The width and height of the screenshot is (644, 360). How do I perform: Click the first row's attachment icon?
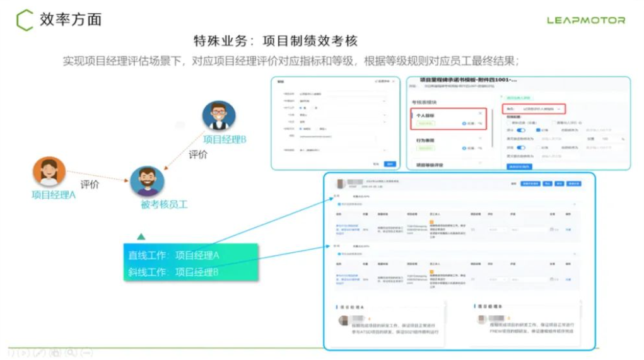tap(553, 229)
